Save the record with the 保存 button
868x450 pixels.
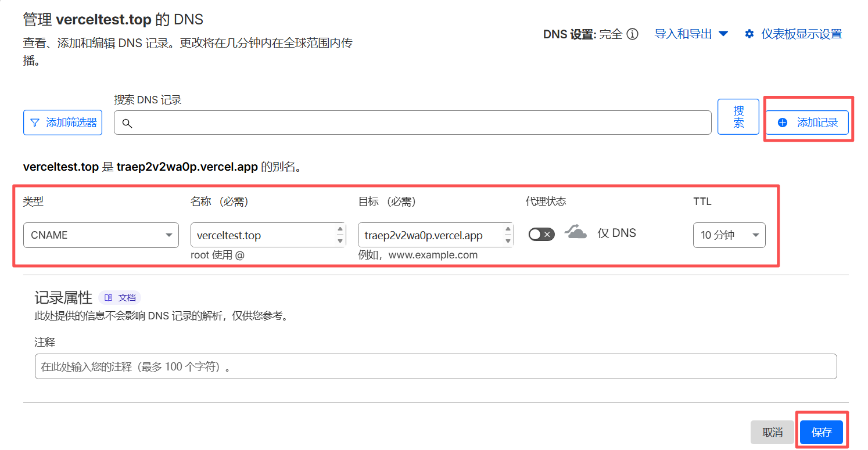pyautogui.click(x=822, y=433)
